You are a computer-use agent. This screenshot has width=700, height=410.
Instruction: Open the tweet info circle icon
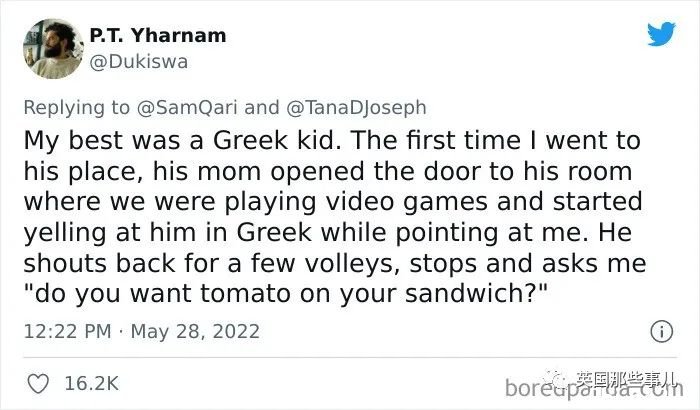[x=661, y=331]
